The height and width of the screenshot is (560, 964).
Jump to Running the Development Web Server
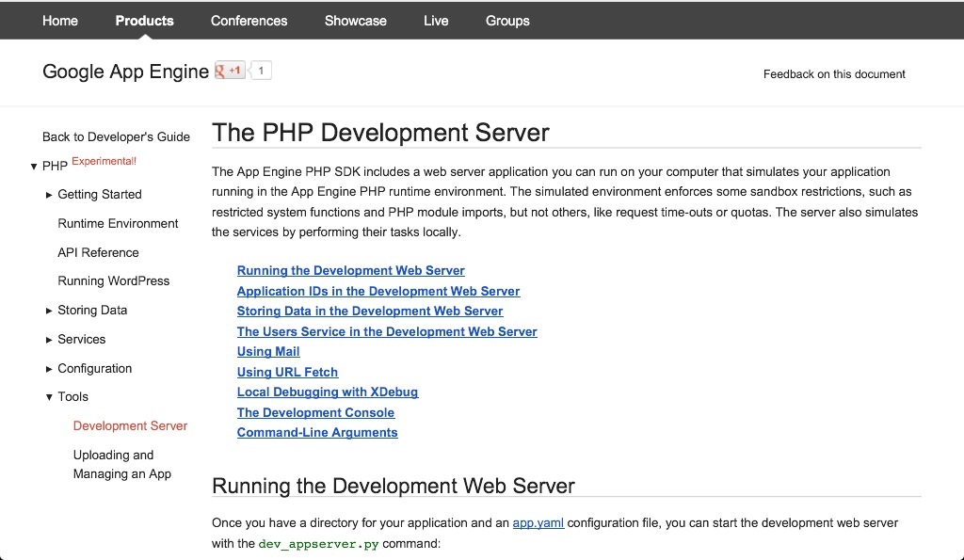(351, 270)
